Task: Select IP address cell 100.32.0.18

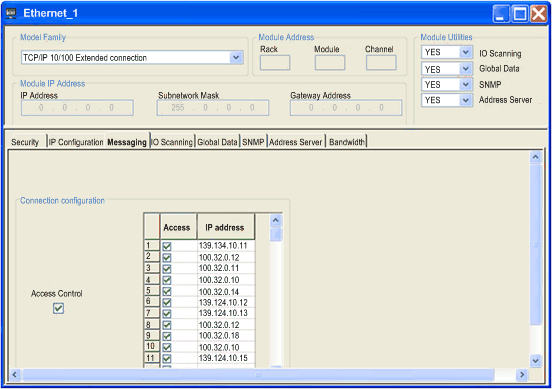Action: tap(226, 335)
